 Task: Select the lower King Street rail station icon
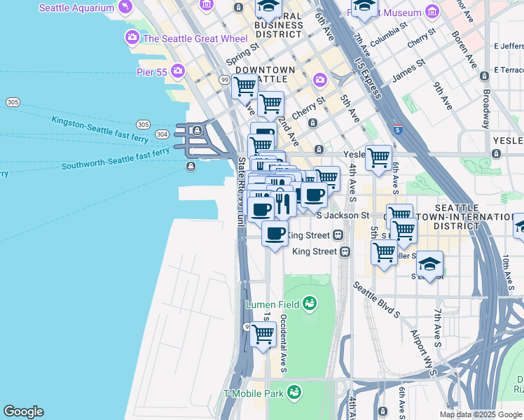(x=345, y=251)
